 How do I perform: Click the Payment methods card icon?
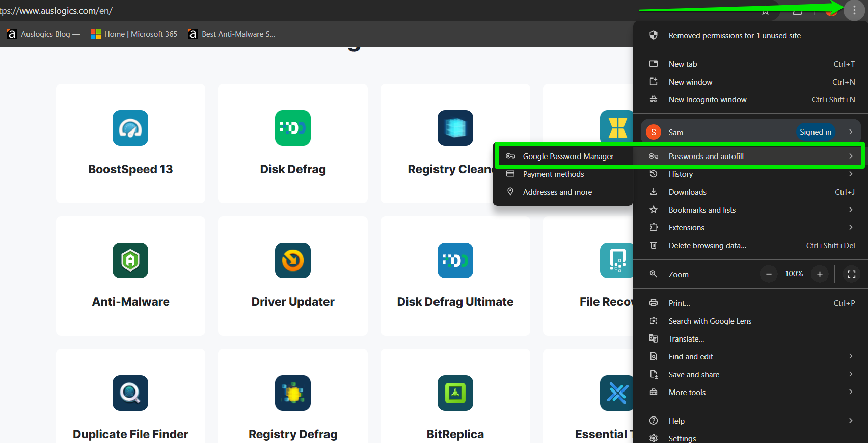click(510, 174)
